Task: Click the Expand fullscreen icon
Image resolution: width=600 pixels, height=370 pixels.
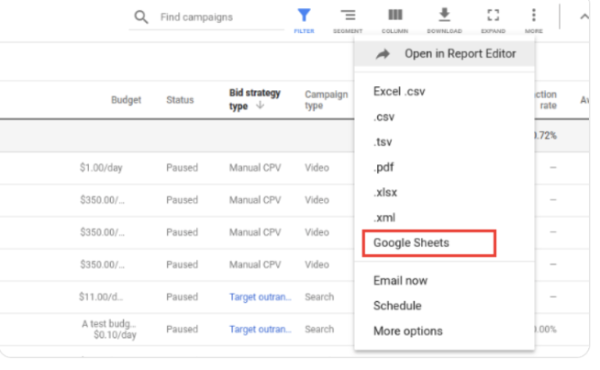Action: [x=493, y=15]
